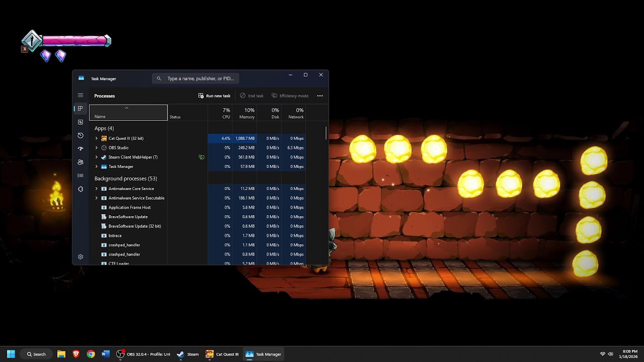Open File Explorer from the taskbar
644x362 pixels.
tap(61, 354)
